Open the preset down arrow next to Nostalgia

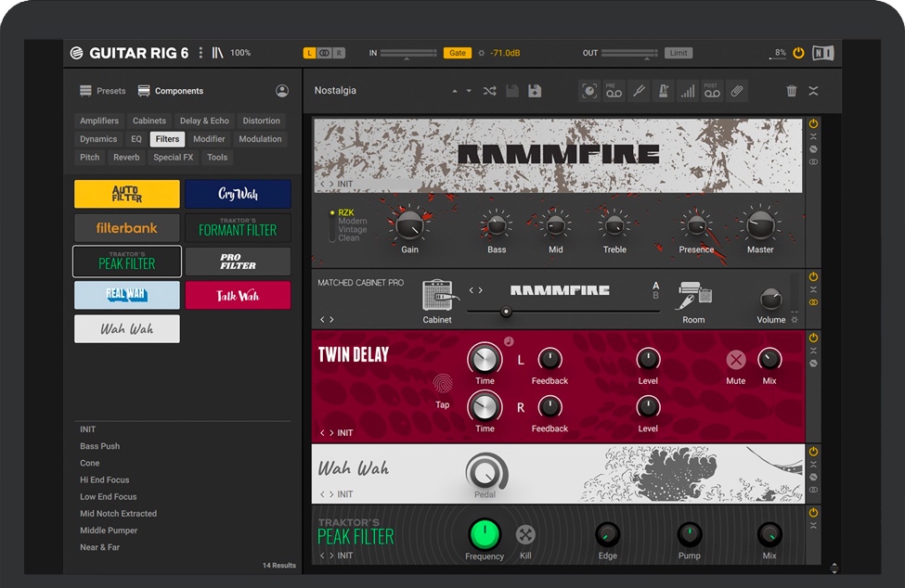pyautogui.click(x=469, y=91)
